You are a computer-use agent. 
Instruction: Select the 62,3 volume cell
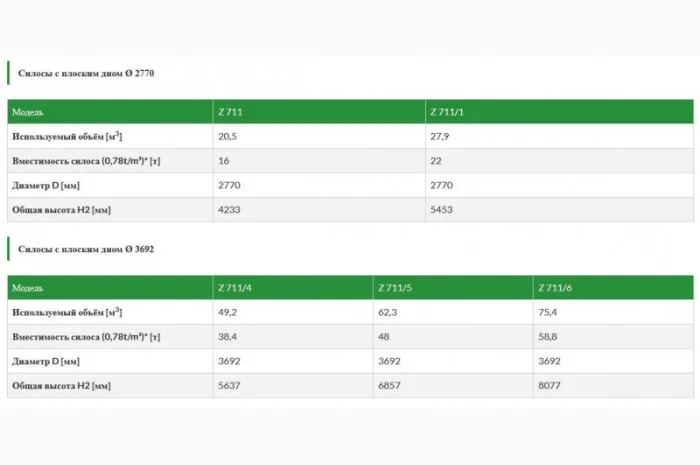point(389,312)
